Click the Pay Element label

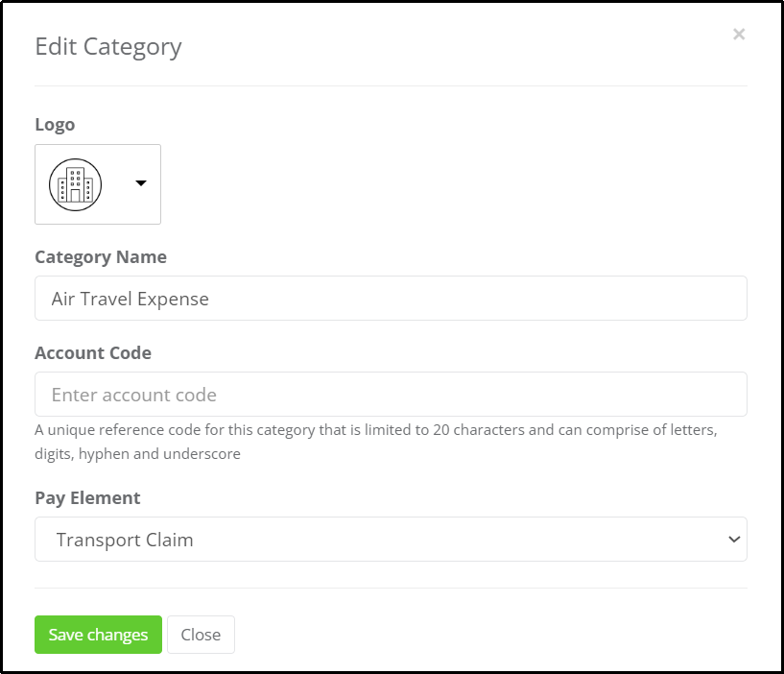[x=87, y=498]
